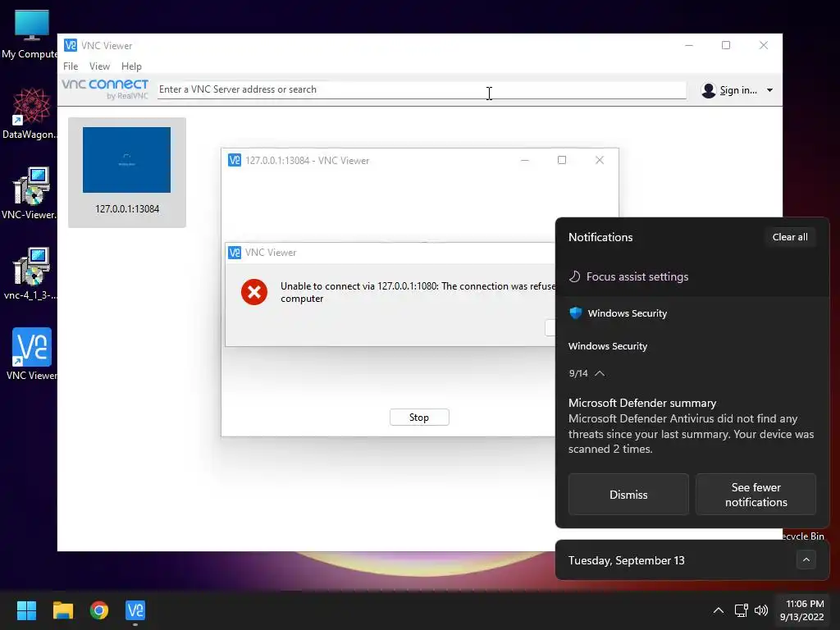840x630 pixels.
Task: Click the Sign in... link
Action: [x=738, y=90]
